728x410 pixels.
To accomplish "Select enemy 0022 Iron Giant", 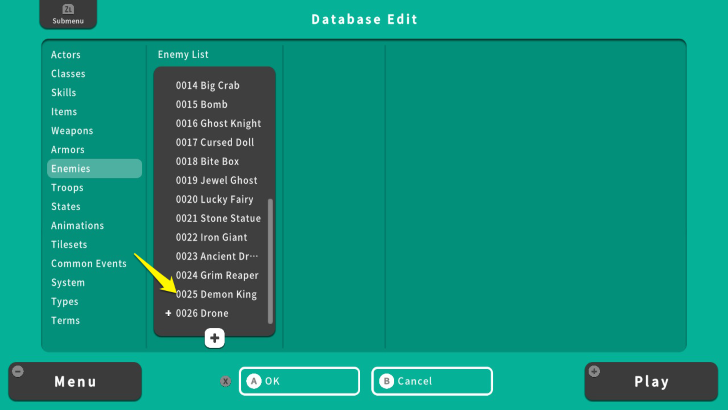I will click(x=214, y=238).
